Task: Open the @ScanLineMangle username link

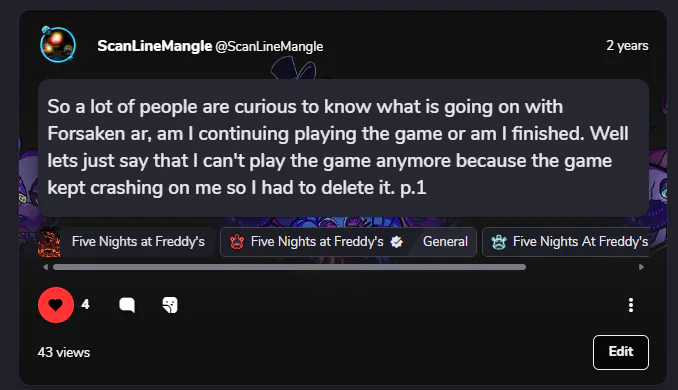Action: (269, 46)
